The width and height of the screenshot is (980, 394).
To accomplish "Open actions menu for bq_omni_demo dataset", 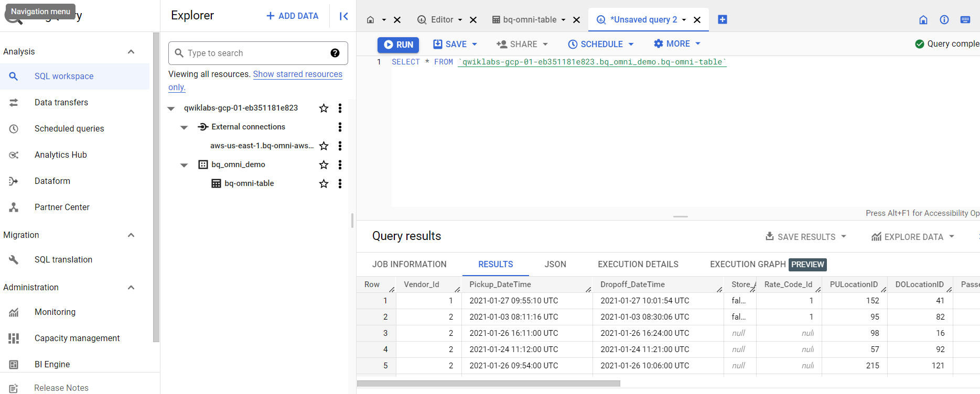I will tap(340, 165).
